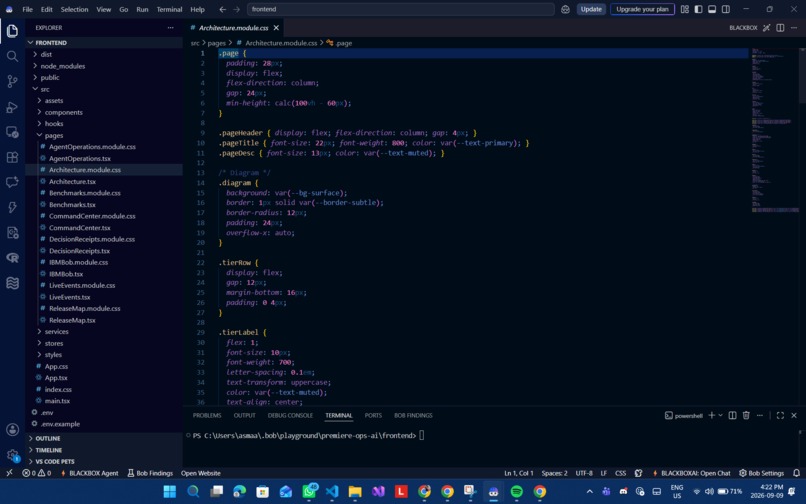Screen dimensions: 806x504
Task: Switch to the PROBLEMS tab
Action: coord(207,415)
